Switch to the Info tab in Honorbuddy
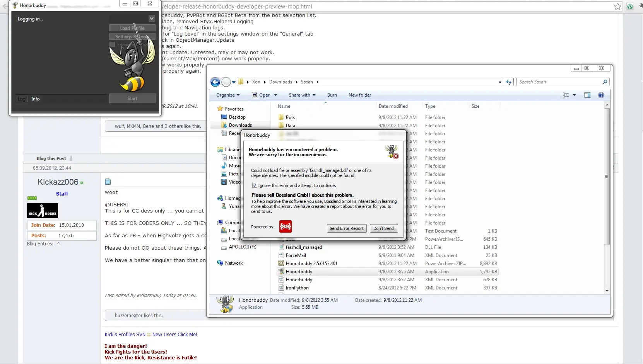 click(x=35, y=99)
